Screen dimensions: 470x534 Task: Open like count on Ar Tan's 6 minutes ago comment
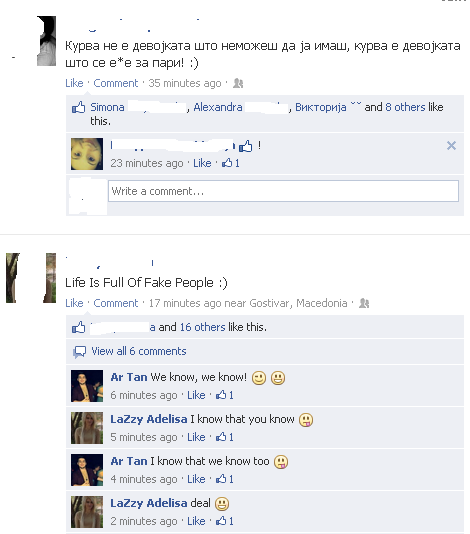tap(225, 395)
